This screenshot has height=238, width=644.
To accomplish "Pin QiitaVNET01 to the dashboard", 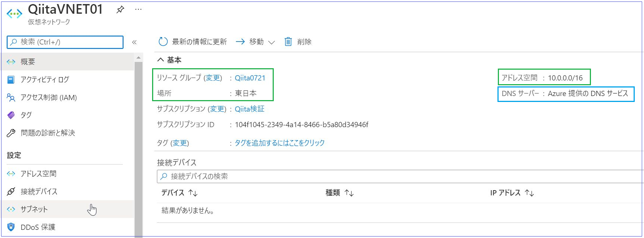I will click(120, 10).
